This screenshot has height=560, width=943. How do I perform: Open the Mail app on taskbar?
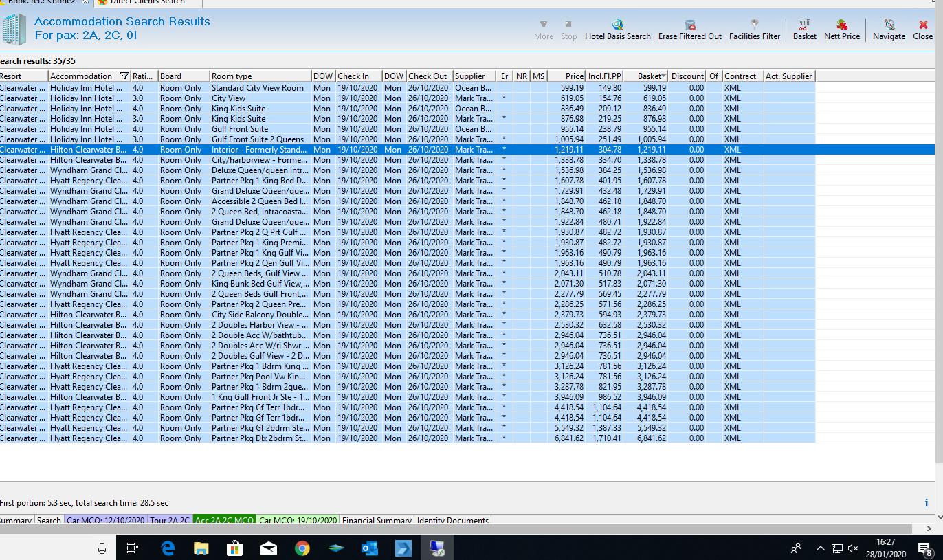[x=268, y=548]
